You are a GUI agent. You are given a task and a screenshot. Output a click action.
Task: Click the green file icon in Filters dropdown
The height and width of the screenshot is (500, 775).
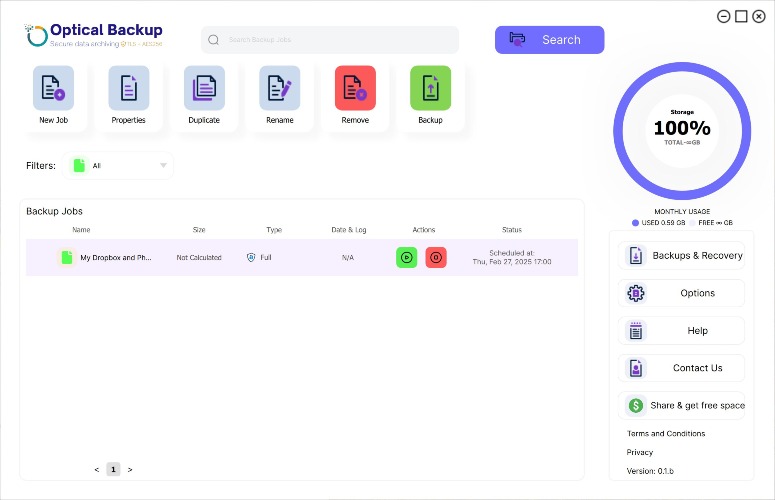(79, 166)
